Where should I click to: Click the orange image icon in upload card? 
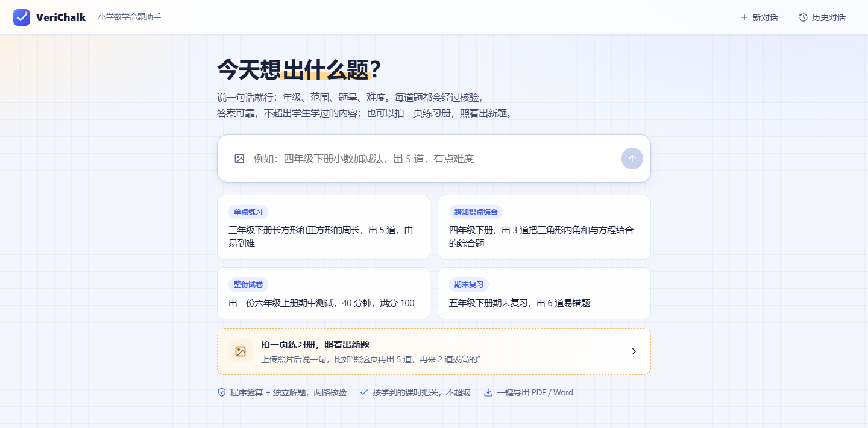[241, 351]
